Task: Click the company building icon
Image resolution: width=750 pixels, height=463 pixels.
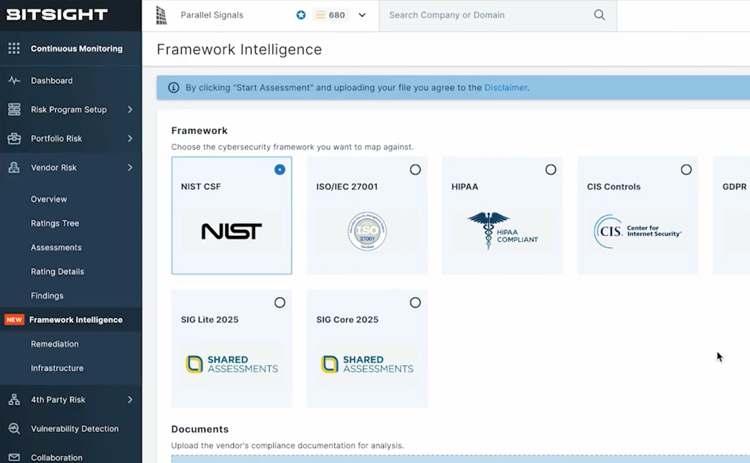Action: click(x=161, y=16)
